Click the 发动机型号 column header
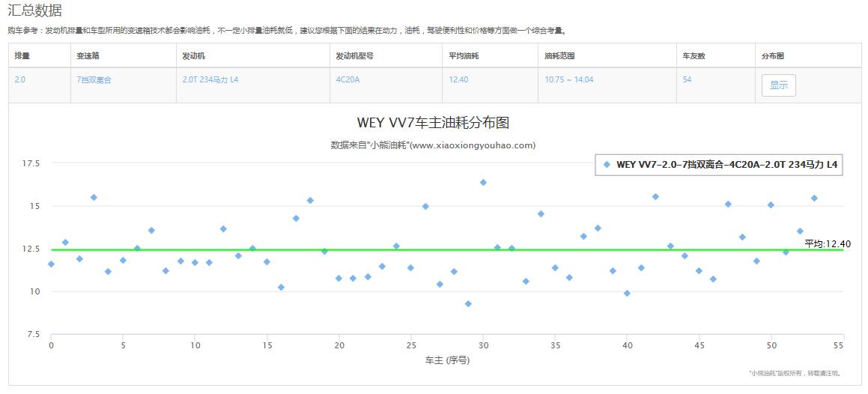 pyautogui.click(x=354, y=56)
